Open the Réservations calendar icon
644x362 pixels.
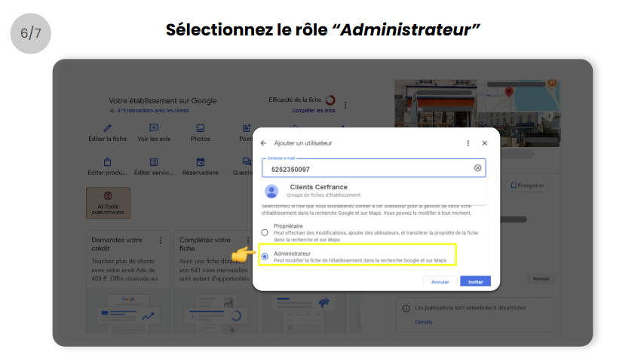(201, 162)
